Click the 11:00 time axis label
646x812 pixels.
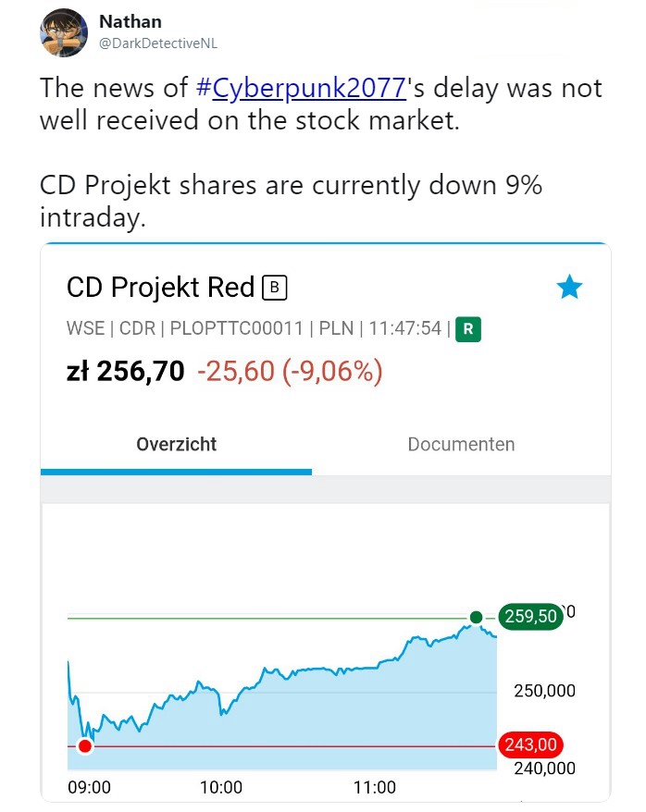[x=373, y=787]
